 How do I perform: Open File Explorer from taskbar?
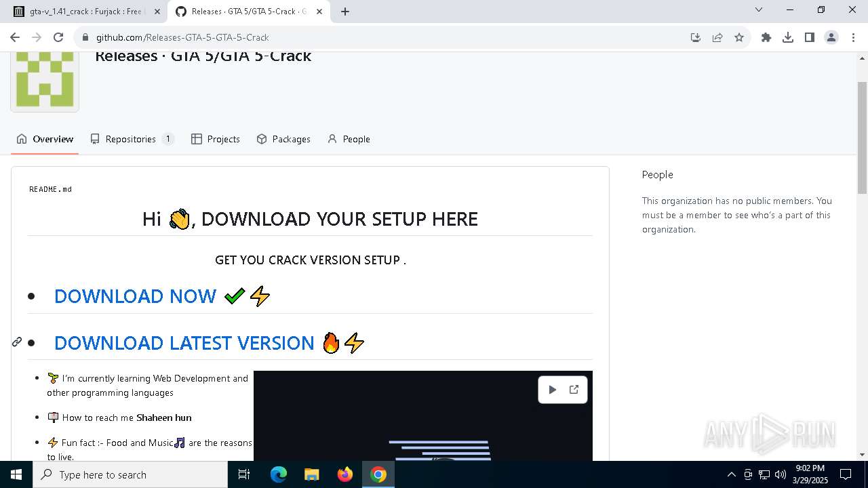point(312,474)
